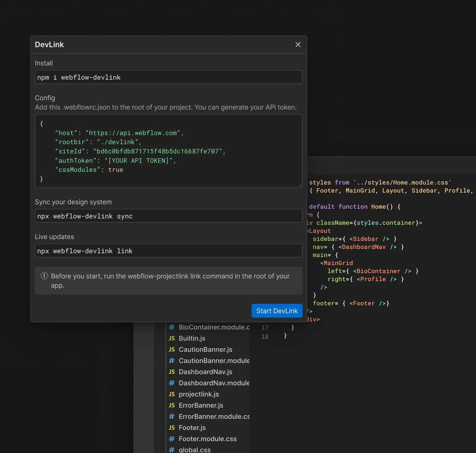Open Footer.js in file list
The image size is (476, 453).
point(192,428)
